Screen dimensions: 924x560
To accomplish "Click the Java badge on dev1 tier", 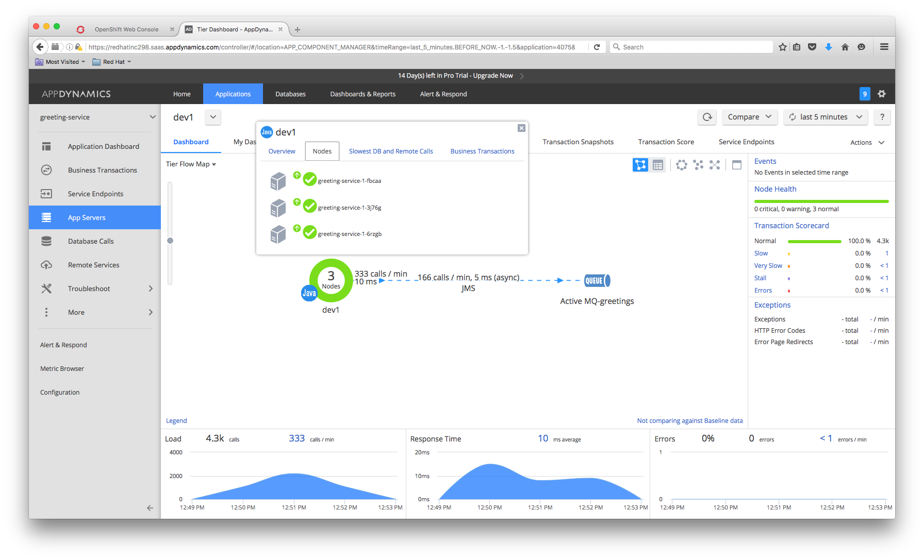I will click(309, 293).
